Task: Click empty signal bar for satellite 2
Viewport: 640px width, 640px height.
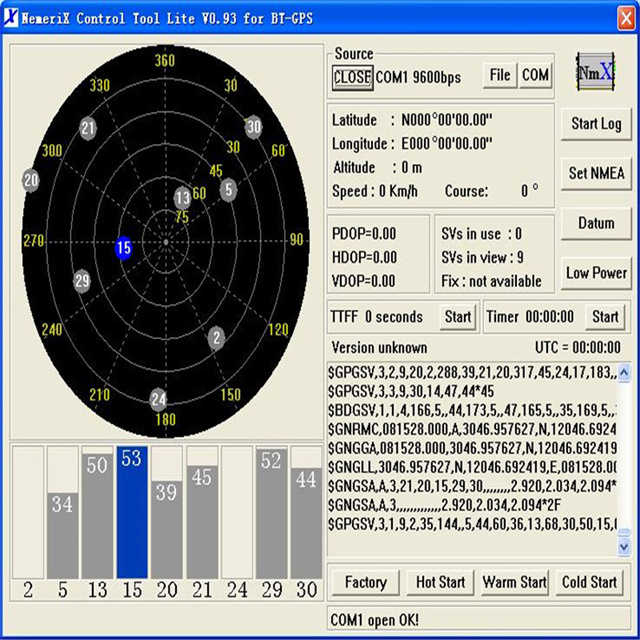Action: (x=28, y=512)
